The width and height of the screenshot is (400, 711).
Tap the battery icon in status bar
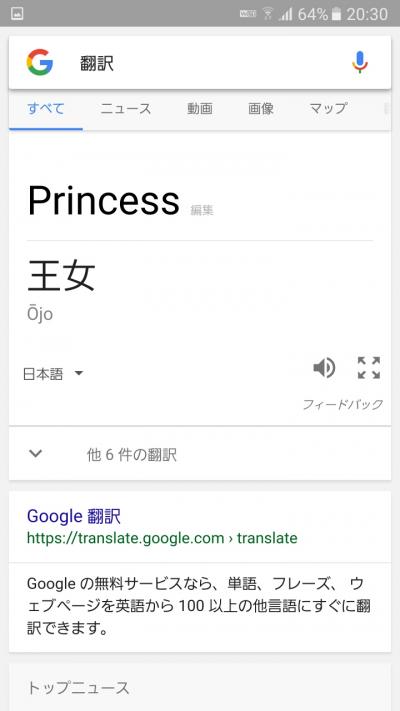tap(336, 14)
